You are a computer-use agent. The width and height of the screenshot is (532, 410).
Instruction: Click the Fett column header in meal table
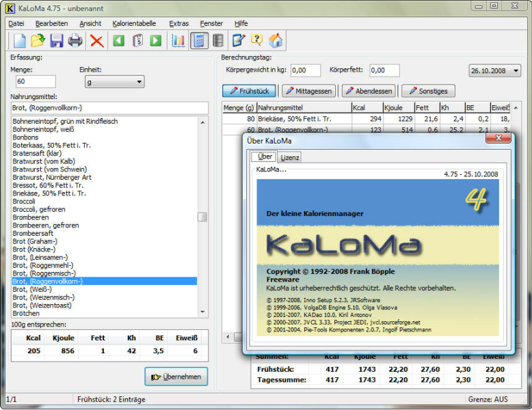[x=427, y=108]
